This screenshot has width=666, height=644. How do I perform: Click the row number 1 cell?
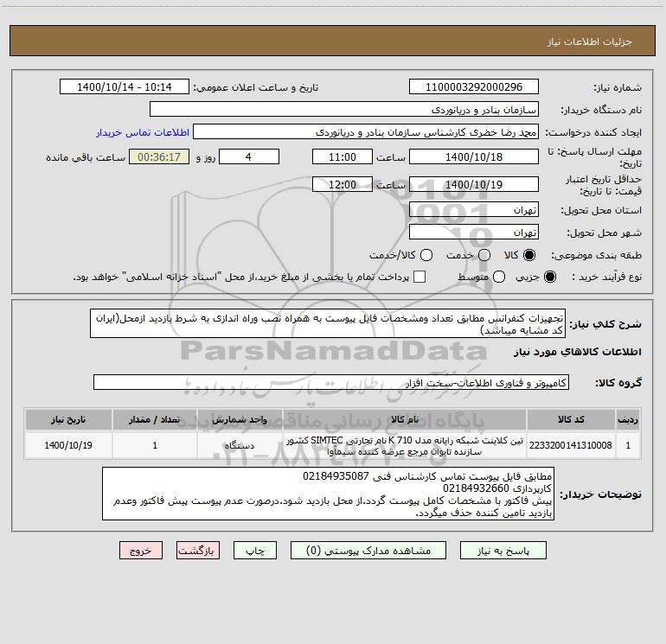[628, 445]
